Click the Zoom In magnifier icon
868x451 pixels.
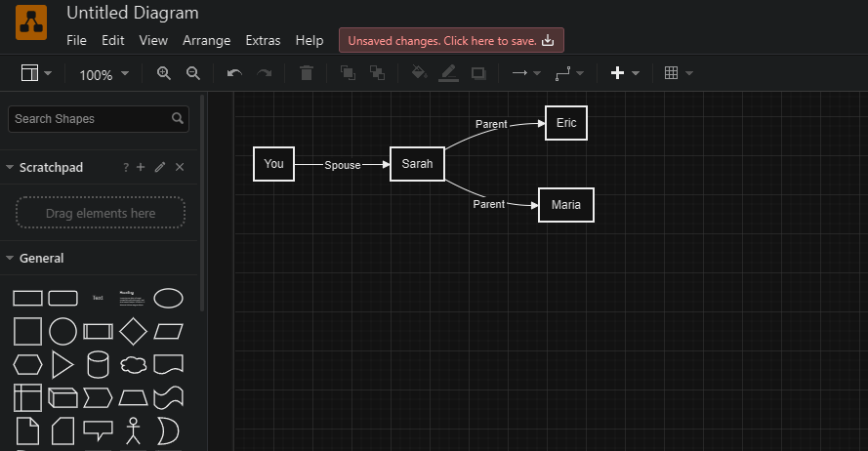(163, 73)
